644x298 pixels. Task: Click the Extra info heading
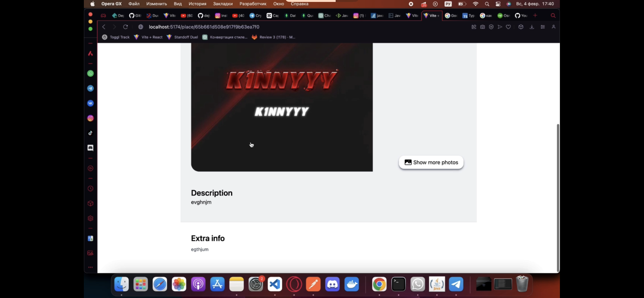tap(208, 238)
